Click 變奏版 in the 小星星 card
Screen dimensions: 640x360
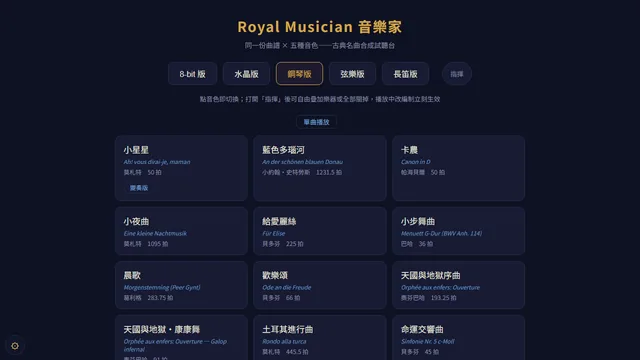pyautogui.click(x=139, y=188)
